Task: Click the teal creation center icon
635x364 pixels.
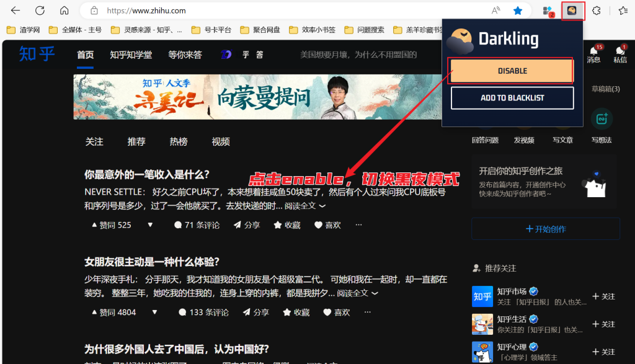Action: pos(601,118)
